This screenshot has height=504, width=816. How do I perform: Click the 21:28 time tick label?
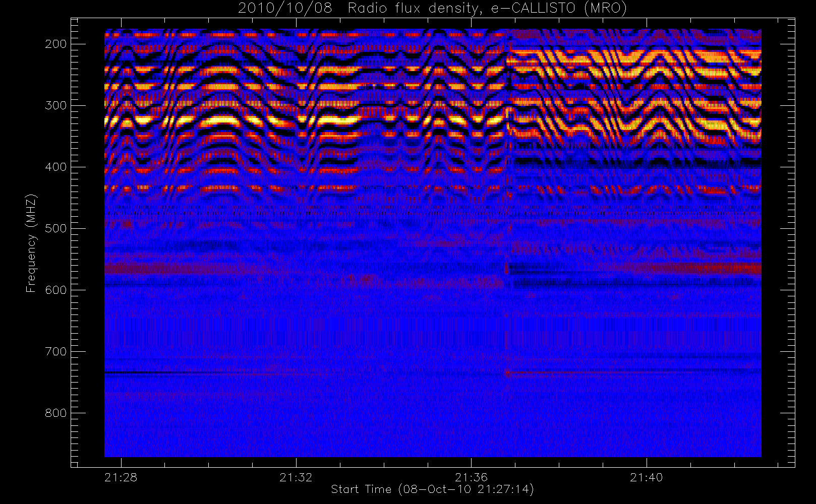point(121,477)
